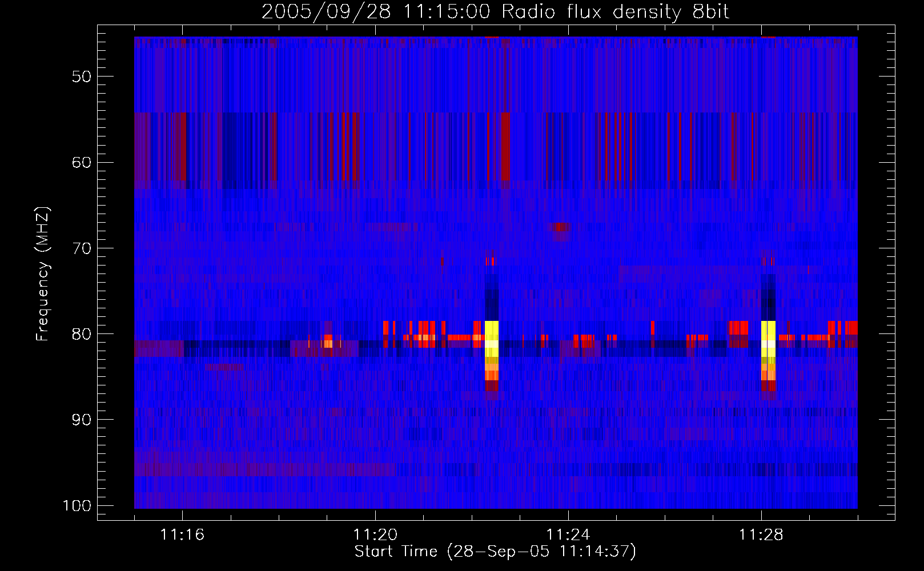The width and height of the screenshot is (924, 571).
Task: Click the orange spot at 81 MHz near 11:19
Action: [328, 344]
